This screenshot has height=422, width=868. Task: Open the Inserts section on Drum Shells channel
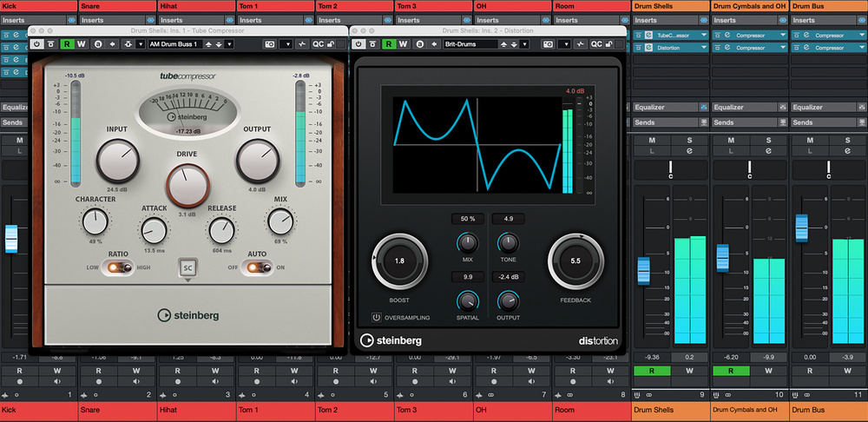(x=664, y=20)
